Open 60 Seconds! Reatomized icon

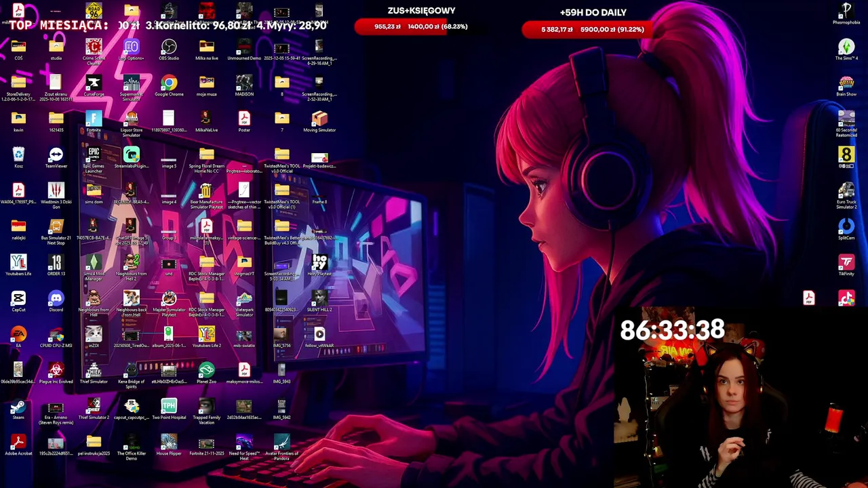(x=846, y=123)
